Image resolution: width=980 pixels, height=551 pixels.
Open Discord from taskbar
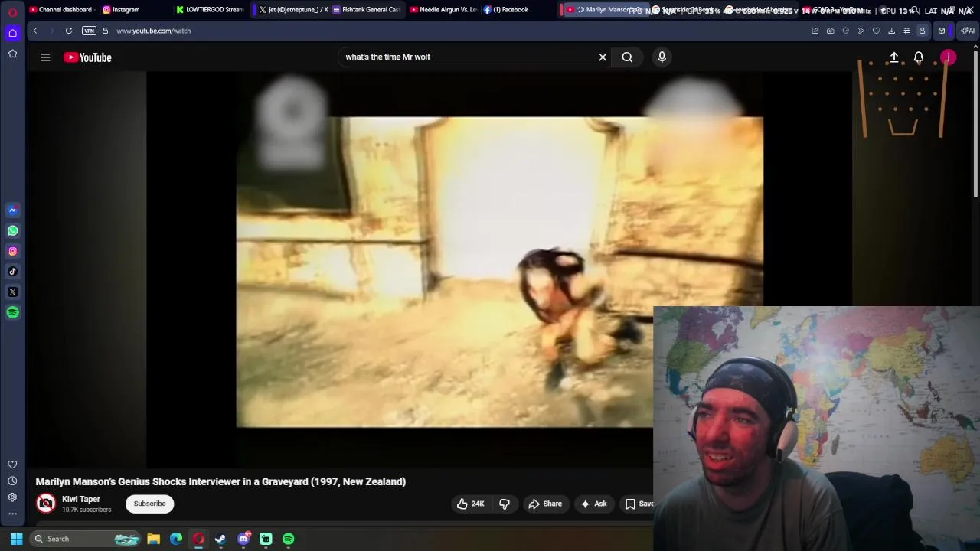point(243,539)
